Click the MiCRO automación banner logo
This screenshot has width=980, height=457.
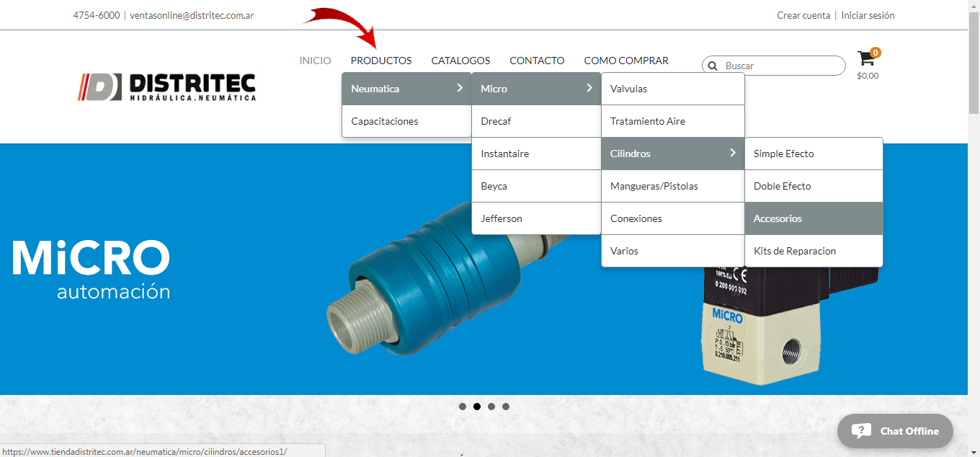point(92,270)
